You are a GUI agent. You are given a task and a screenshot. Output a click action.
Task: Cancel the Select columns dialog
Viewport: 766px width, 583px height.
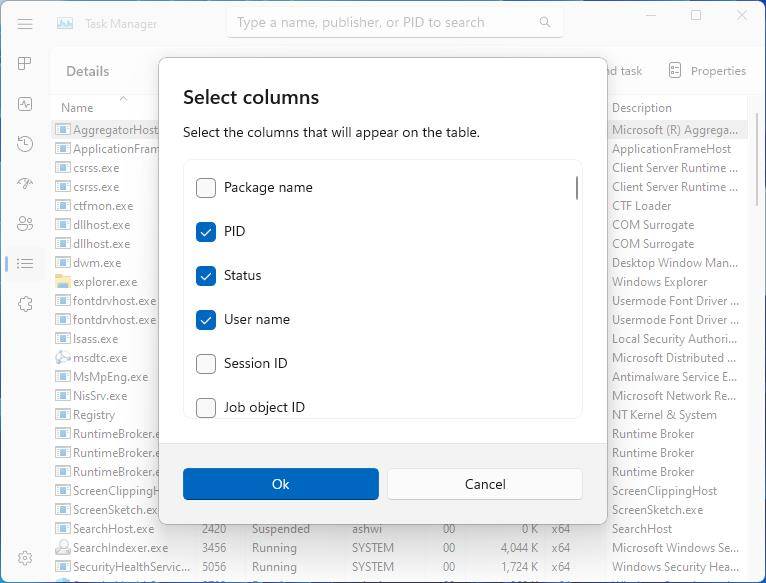point(485,484)
